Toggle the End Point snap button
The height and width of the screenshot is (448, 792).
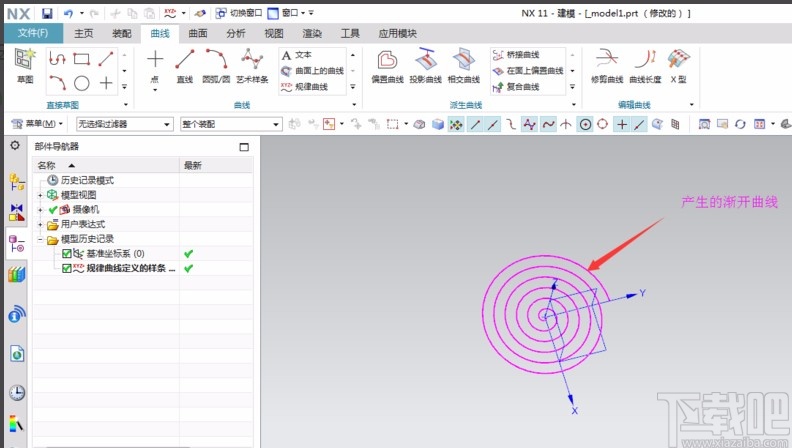click(475, 124)
